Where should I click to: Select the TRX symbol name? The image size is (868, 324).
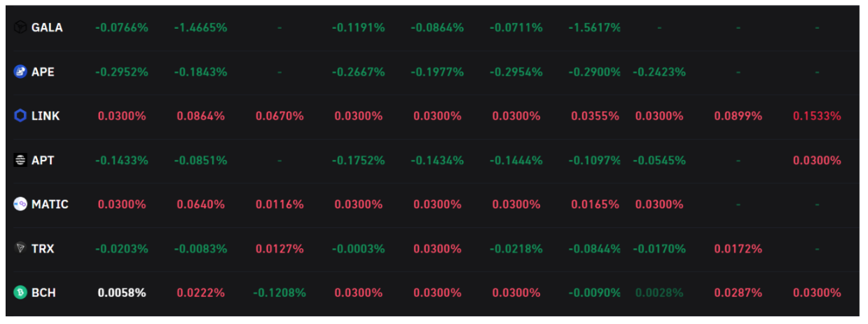pyautogui.click(x=43, y=248)
